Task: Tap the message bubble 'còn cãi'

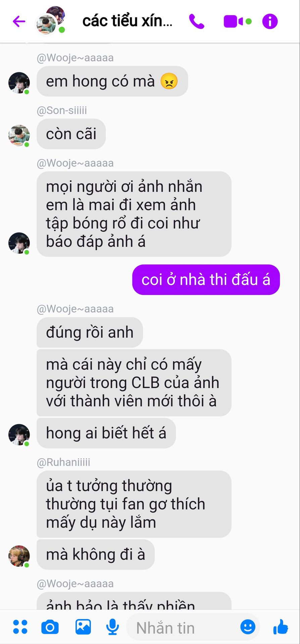Action: pos(71,134)
